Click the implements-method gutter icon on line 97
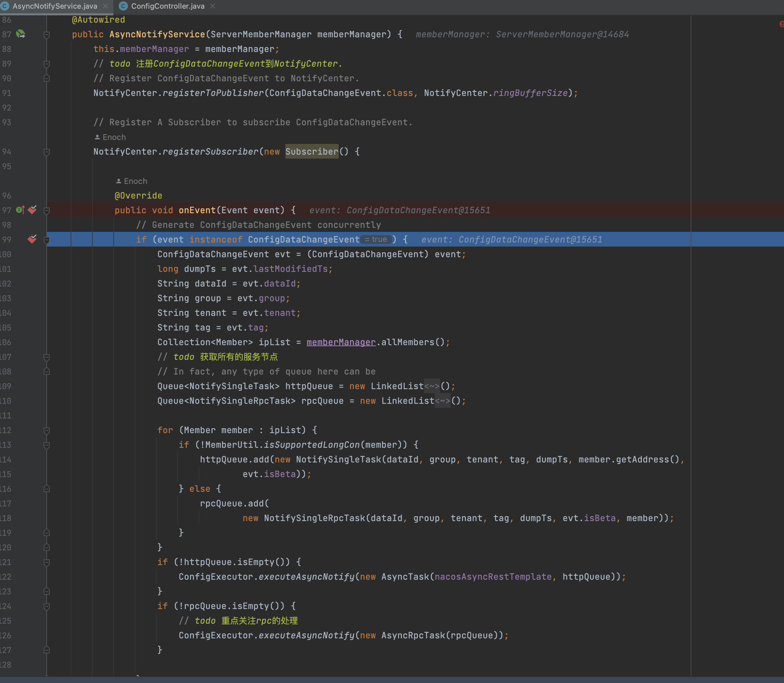 (x=20, y=210)
